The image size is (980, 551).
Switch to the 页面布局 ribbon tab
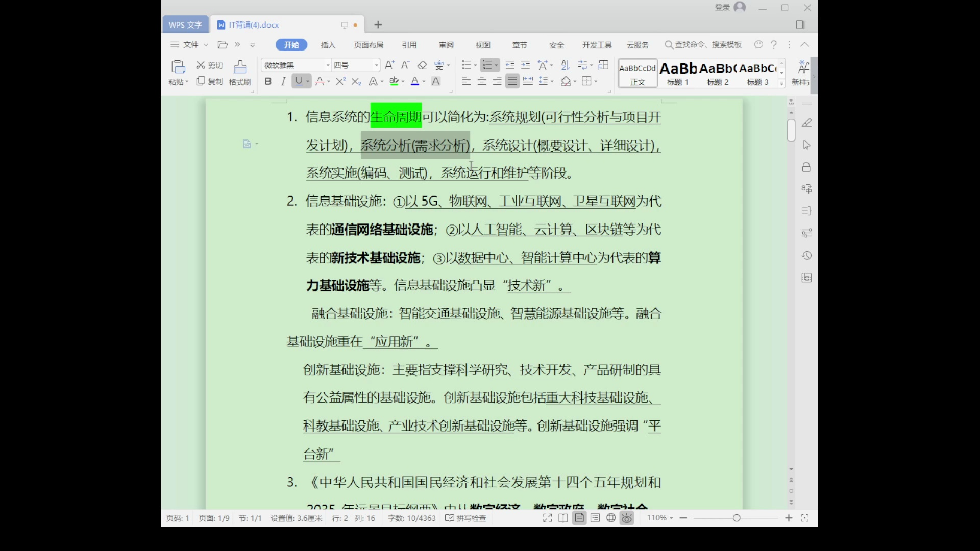pos(369,45)
